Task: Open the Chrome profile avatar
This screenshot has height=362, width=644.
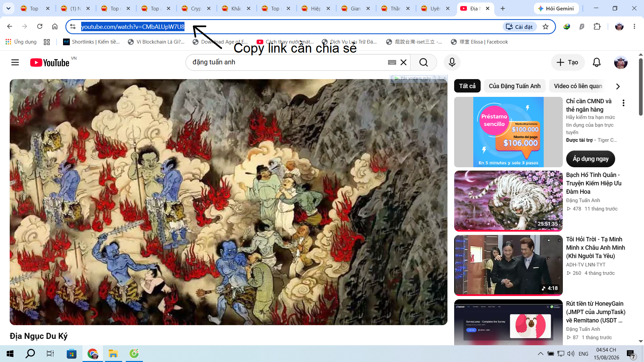Action: (619, 26)
